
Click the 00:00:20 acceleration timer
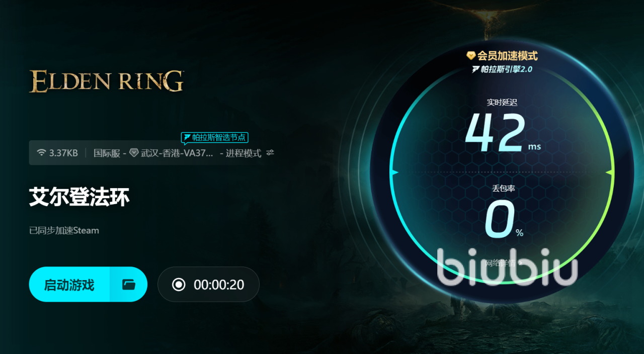(219, 285)
